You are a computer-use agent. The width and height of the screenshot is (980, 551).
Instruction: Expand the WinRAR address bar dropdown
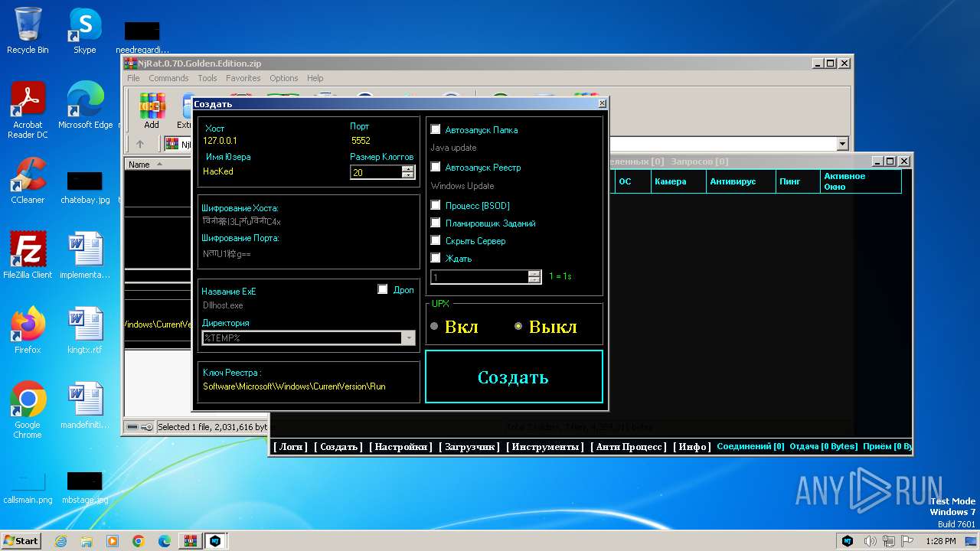843,144
